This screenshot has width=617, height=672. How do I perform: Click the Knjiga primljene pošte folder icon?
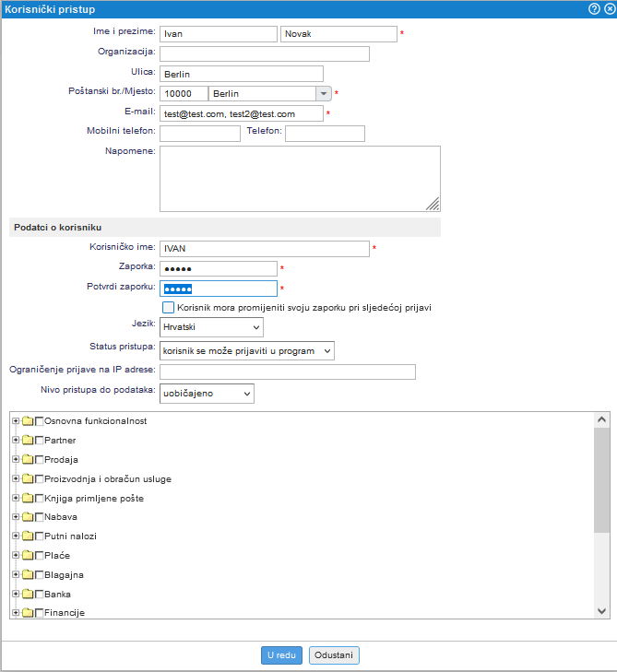28,498
